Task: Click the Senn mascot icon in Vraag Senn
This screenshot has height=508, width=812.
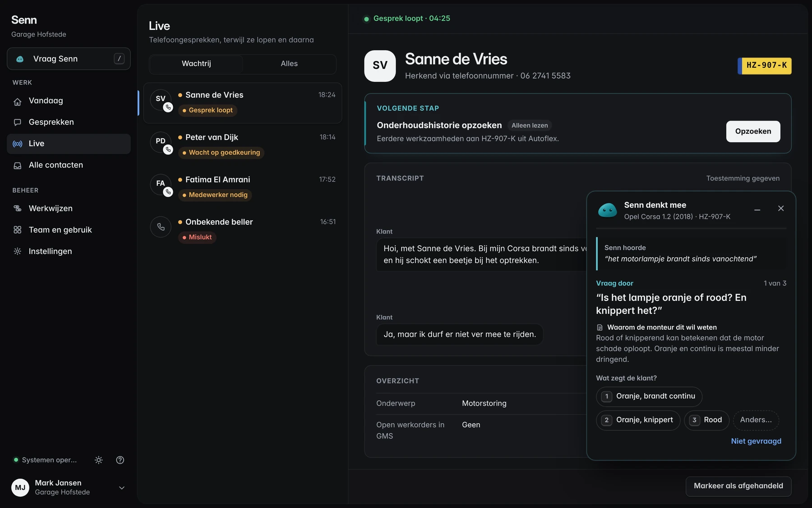Action: (x=20, y=59)
